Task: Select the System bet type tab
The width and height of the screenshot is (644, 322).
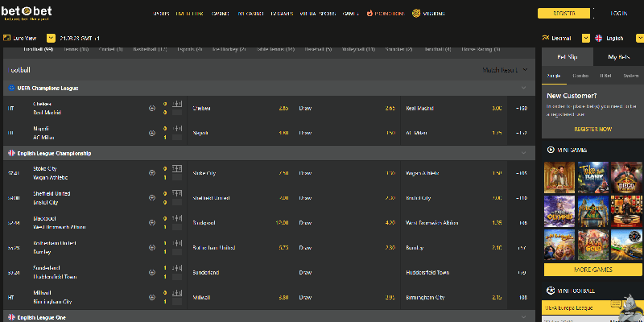Action: pos(631,76)
